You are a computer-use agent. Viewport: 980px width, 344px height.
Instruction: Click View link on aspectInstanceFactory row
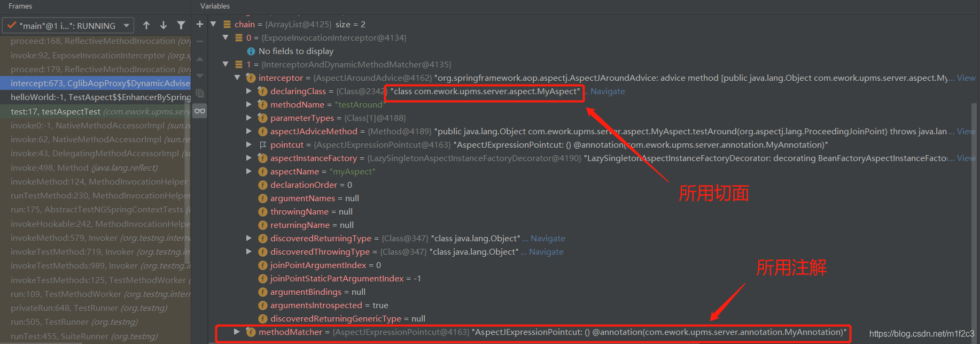966,158
